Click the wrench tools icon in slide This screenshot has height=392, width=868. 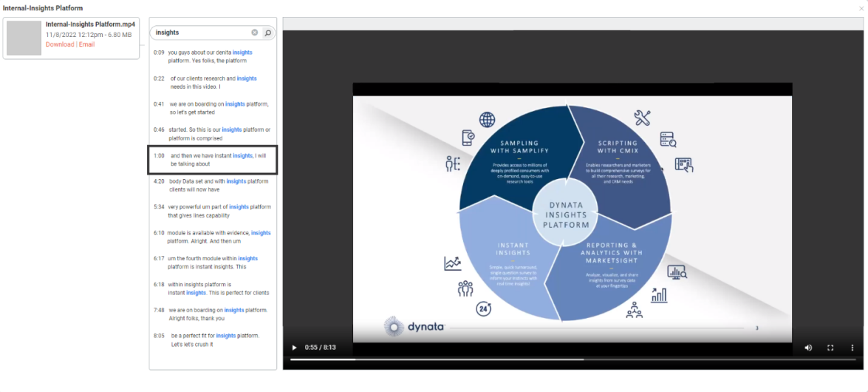(x=642, y=118)
